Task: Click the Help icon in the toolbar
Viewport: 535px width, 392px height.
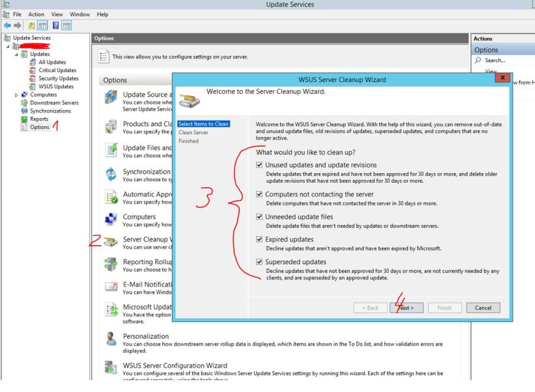Action: pos(56,24)
